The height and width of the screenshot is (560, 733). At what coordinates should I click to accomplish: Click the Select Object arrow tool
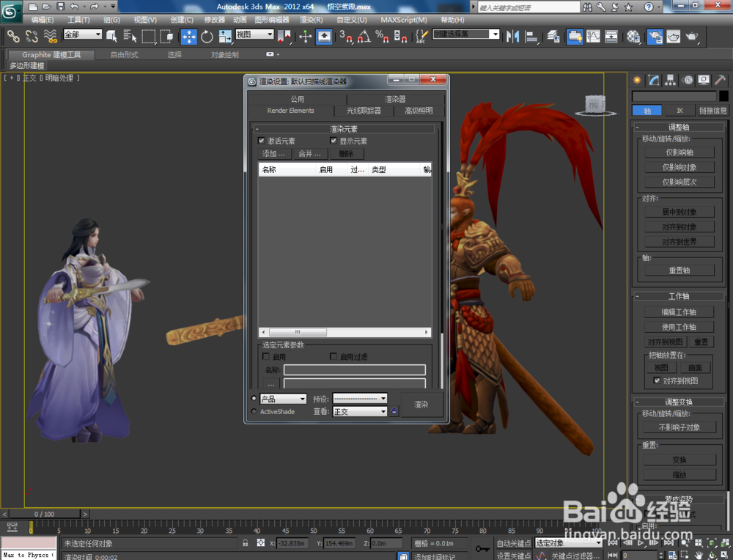[111, 36]
